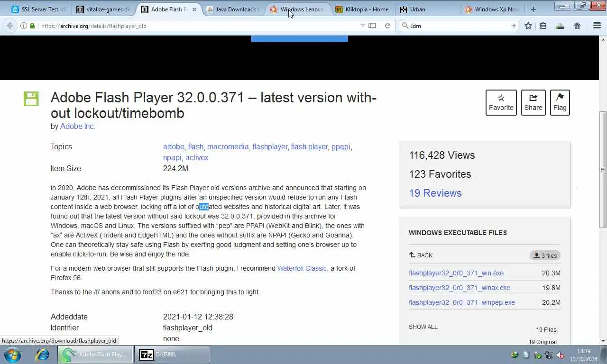Open the 19 Reviews link
The height and width of the screenshot is (364, 607).
click(x=435, y=193)
